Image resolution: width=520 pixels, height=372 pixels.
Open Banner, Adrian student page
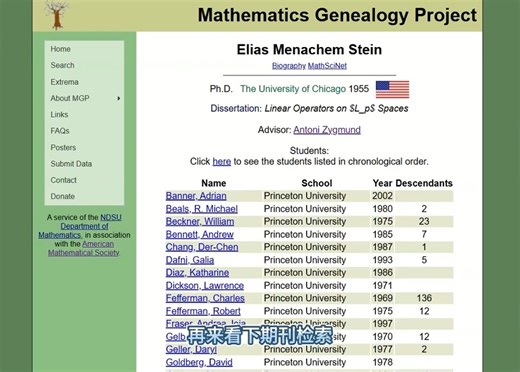(196, 196)
